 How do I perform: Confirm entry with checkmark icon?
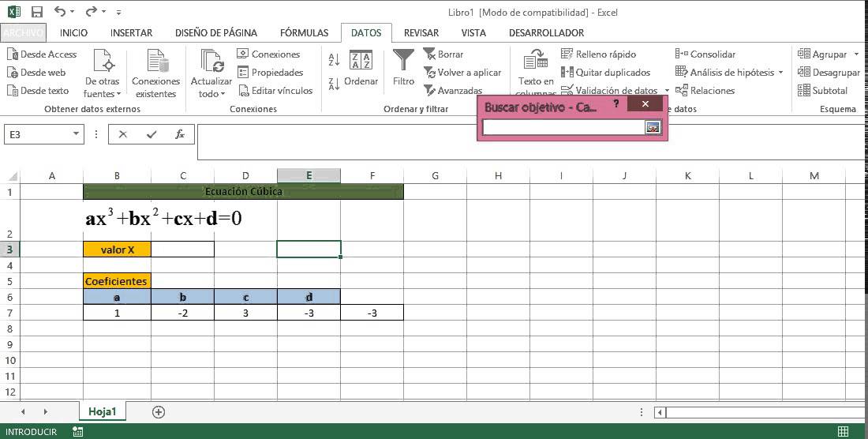(x=152, y=134)
